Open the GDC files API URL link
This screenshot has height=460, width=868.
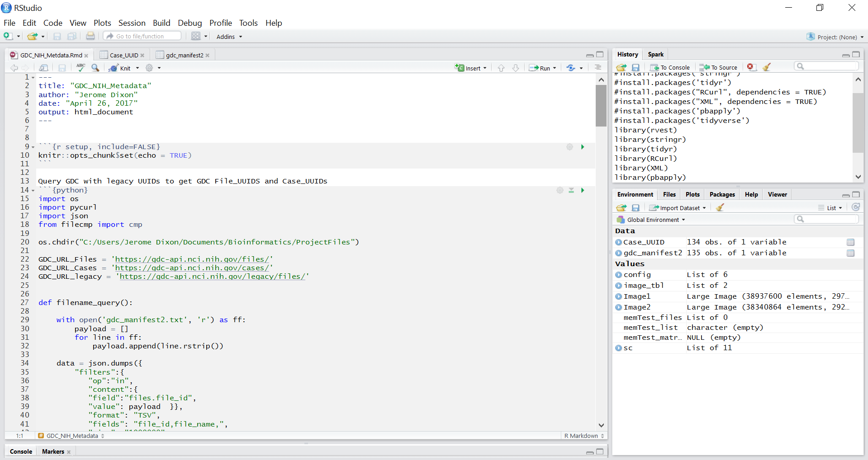click(x=192, y=259)
